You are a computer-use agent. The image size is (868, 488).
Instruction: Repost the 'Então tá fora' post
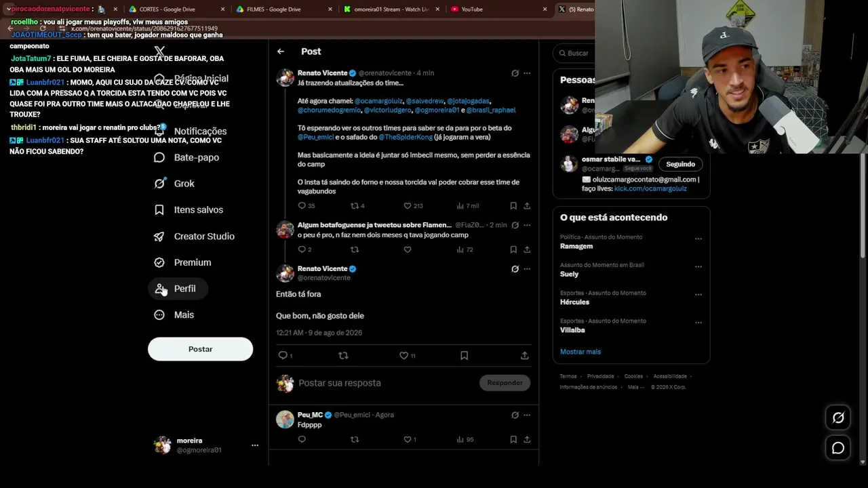click(343, 355)
